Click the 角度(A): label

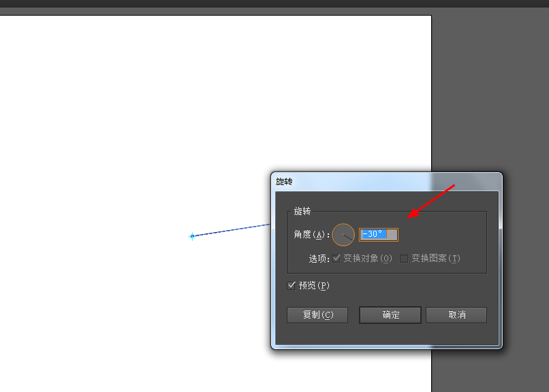(x=311, y=234)
